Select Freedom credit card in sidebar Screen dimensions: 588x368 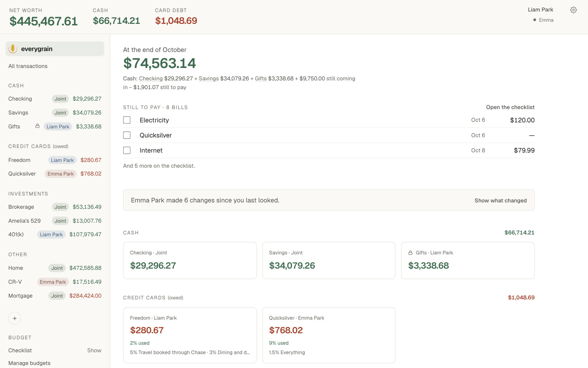tap(55, 160)
